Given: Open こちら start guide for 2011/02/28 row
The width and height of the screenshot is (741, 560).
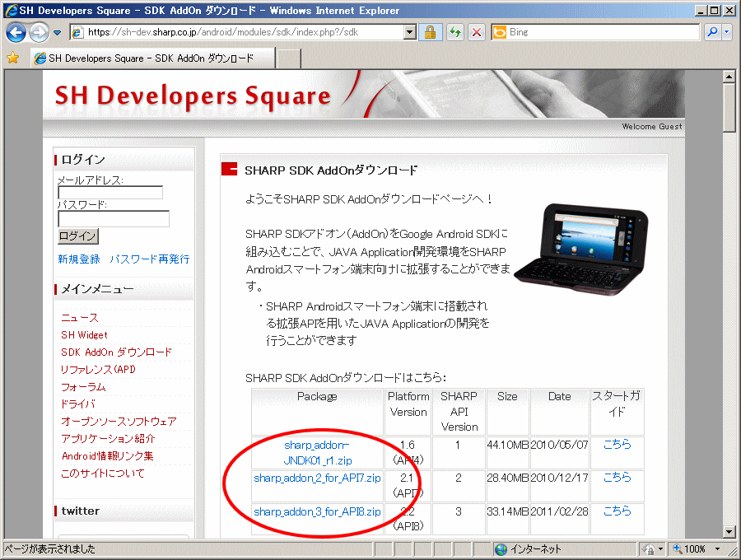Looking at the screenshot, I should [x=617, y=511].
